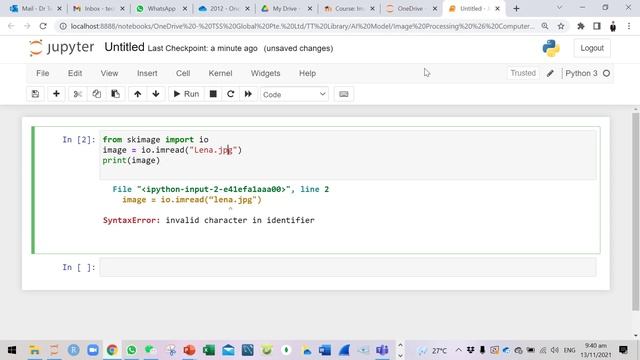This screenshot has height=360, width=640.
Task: Open PowerPoint from the taskbar
Action: tap(189, 350)
